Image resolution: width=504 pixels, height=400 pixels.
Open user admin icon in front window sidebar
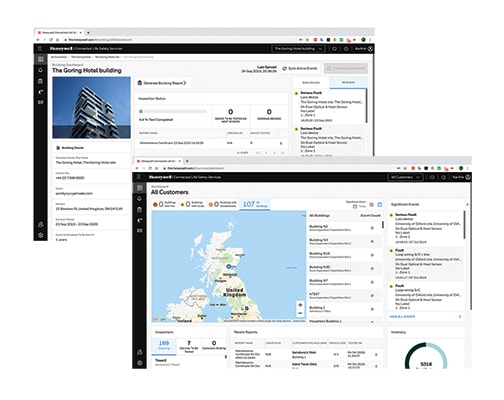pos(140,352)
